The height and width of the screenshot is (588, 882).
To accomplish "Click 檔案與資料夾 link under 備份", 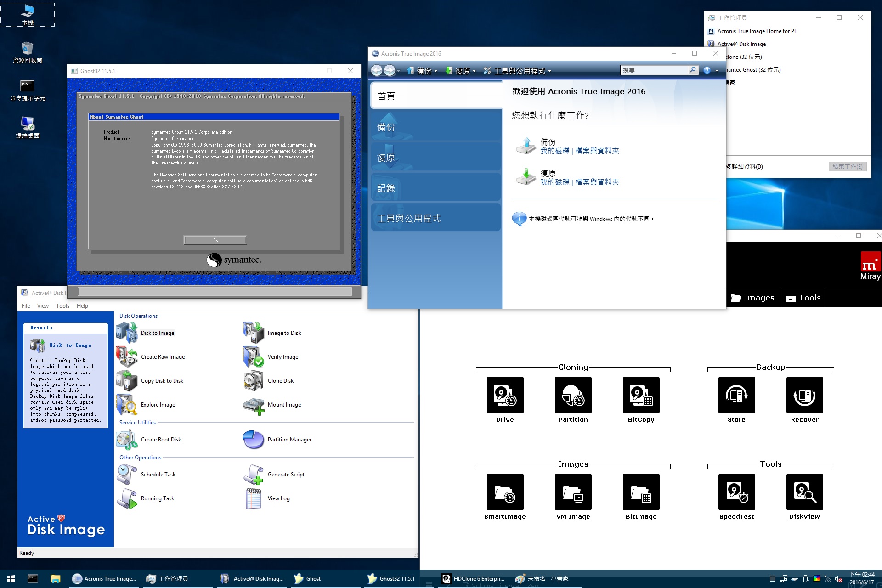I will [597, 151].
